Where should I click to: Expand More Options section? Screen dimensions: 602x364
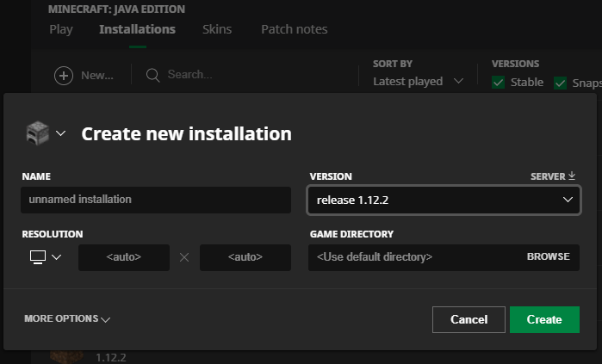coord(67,318)
